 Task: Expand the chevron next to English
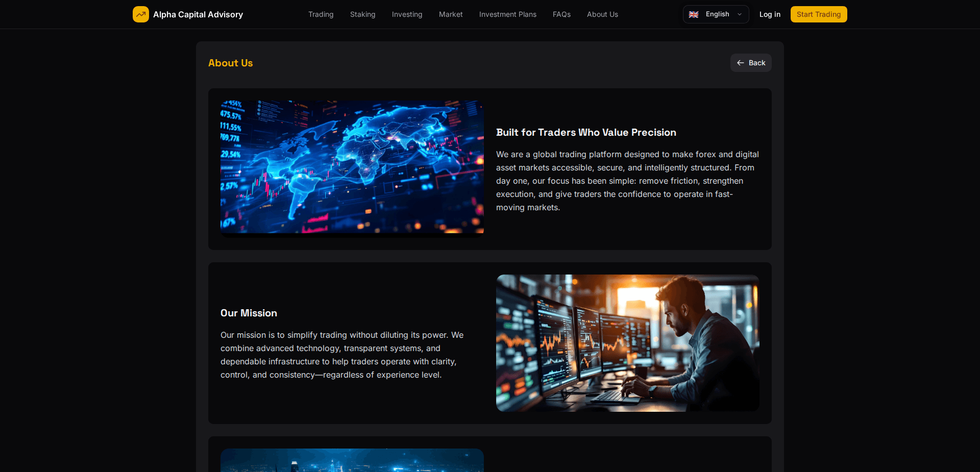tap(739, 14)
